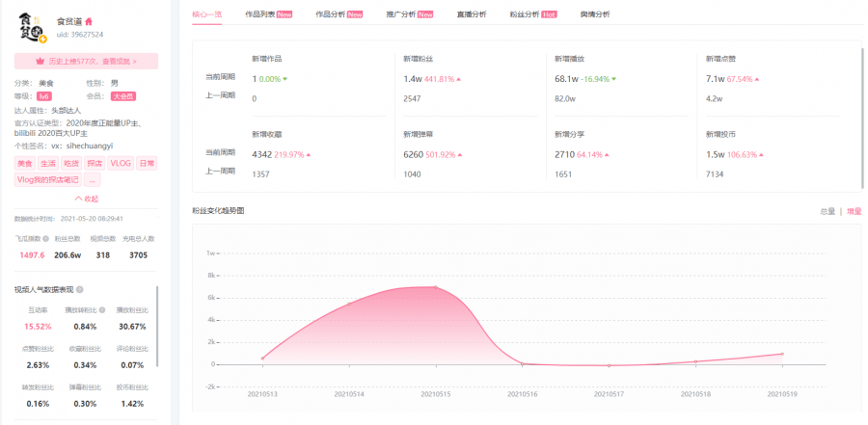Select the VLOG tag

[121, 164]
